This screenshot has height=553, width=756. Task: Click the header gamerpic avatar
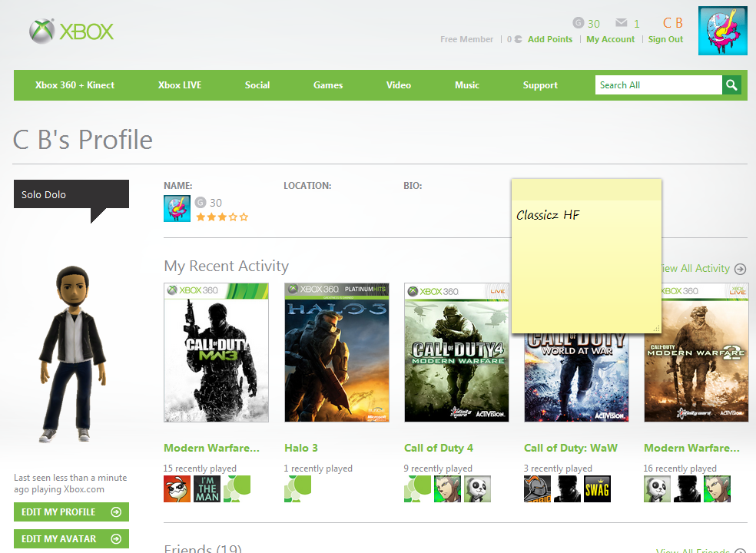[723, 31]
